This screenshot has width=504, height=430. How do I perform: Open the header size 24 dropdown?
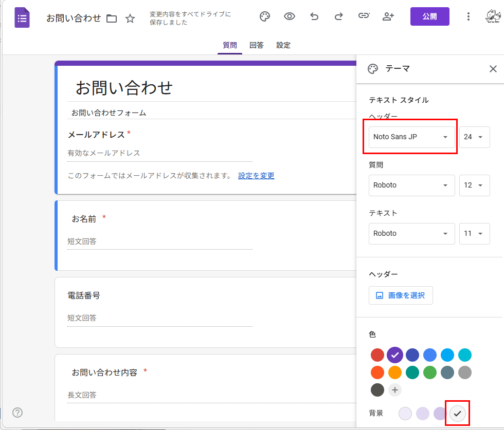474,137
